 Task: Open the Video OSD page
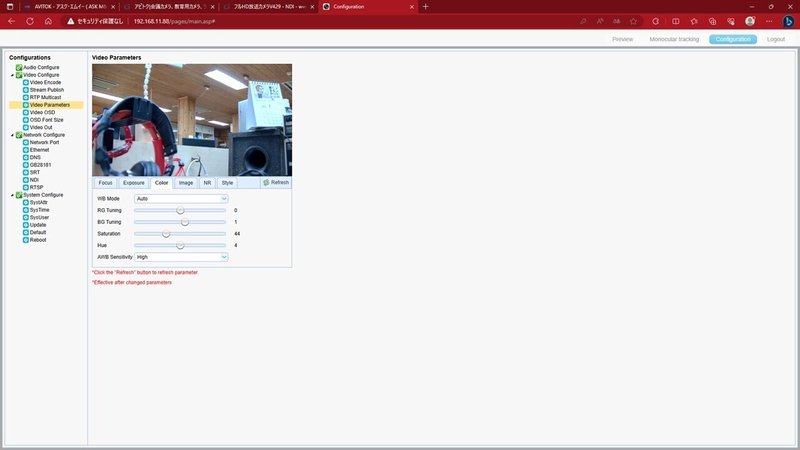coord(42,112)
